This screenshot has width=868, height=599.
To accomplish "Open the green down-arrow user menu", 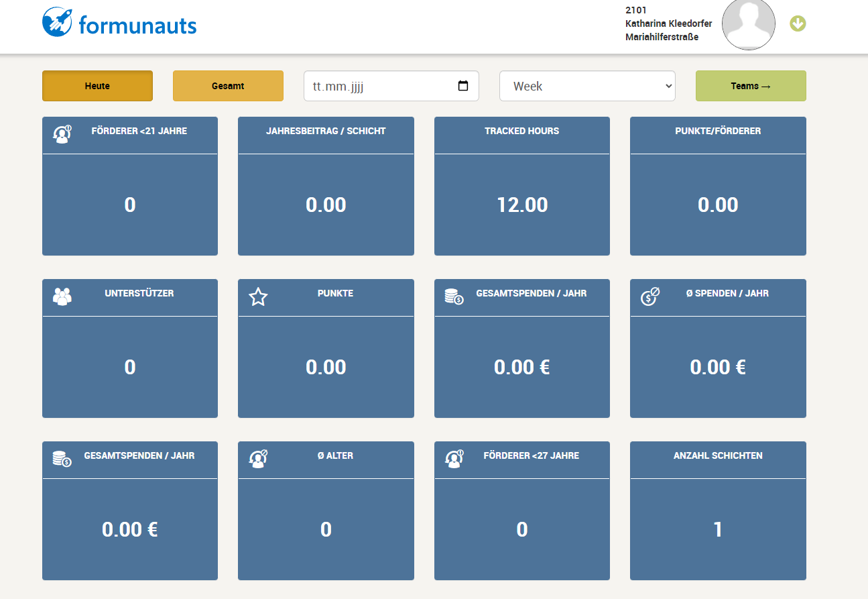I will coord(798,23).
